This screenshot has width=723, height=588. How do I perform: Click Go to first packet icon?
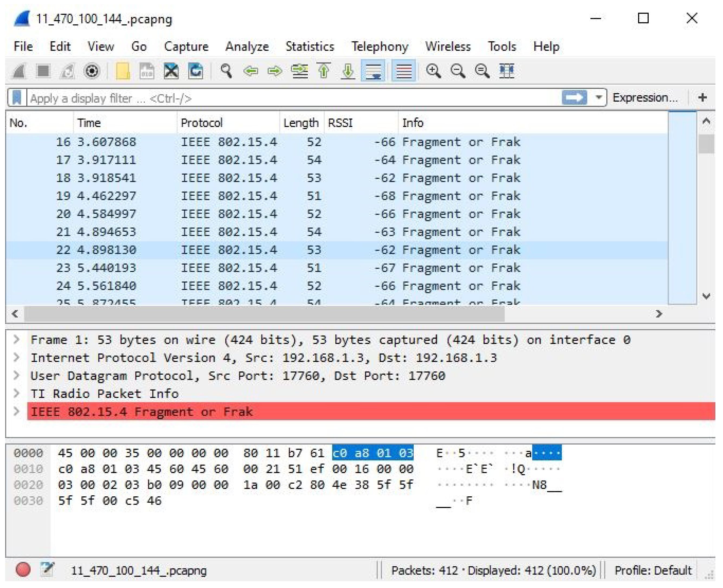[x=324, y=71]
